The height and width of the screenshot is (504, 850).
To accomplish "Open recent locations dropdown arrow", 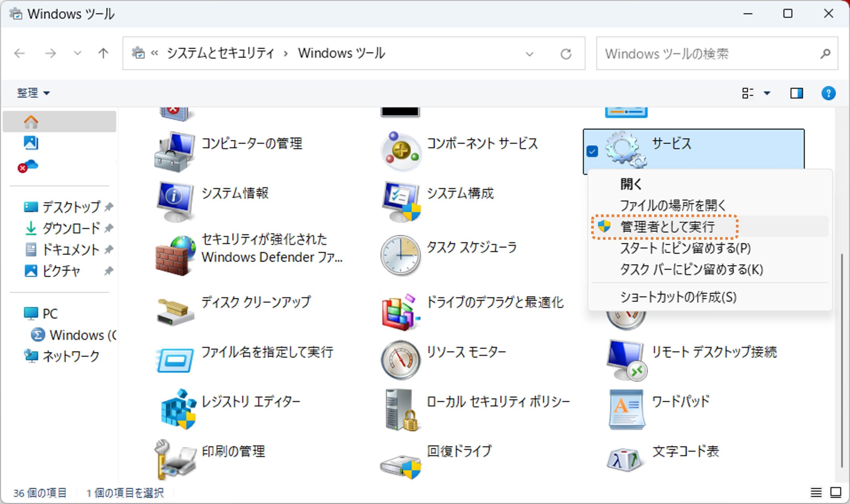I will (x=78, y=53).
